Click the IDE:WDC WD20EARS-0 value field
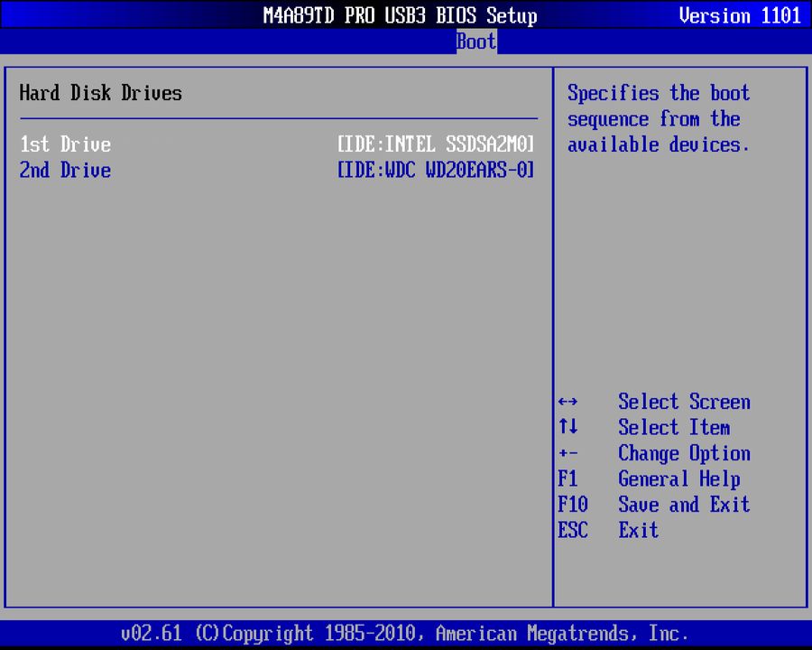Screen dimensions: 812x650 coord(436,170)
